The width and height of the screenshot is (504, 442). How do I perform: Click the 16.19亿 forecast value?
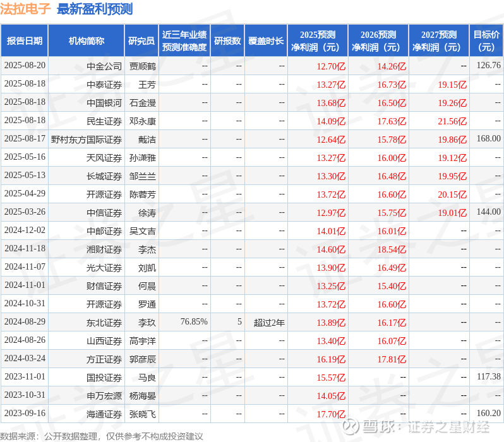(331, 359)
